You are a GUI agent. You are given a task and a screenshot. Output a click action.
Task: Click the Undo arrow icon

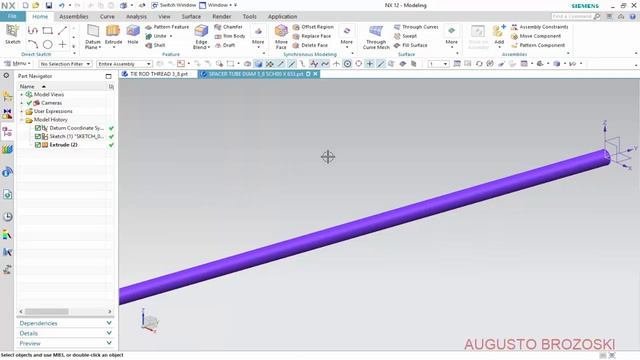(61, 5)
